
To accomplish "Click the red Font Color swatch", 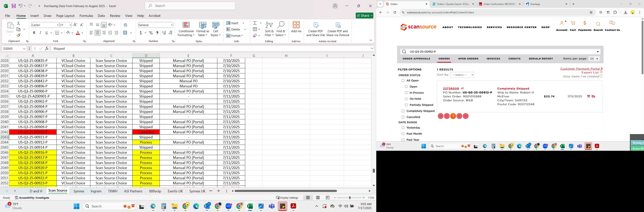I will 78,33.
